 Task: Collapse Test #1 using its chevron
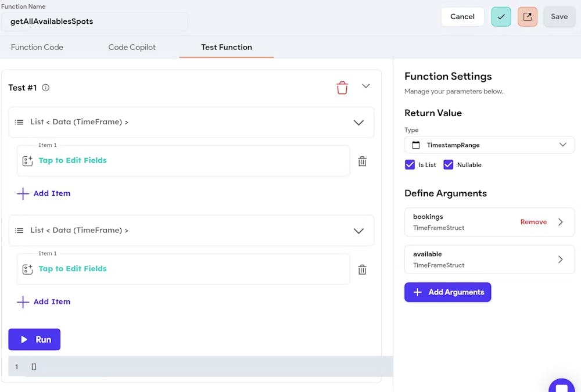point(365,85)
